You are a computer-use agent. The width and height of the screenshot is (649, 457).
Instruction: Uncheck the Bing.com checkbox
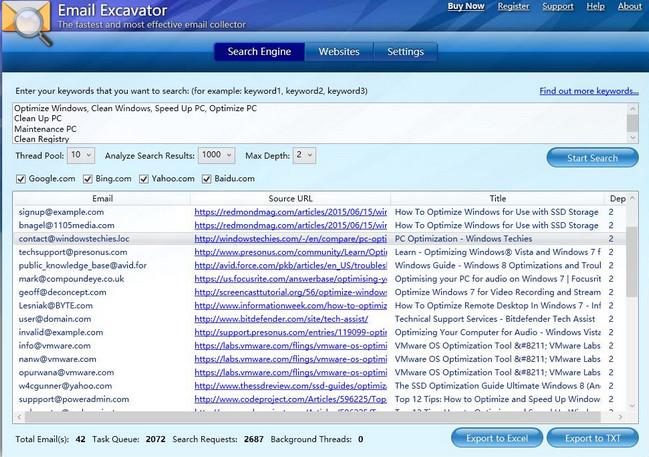click(x=87, y=179)
